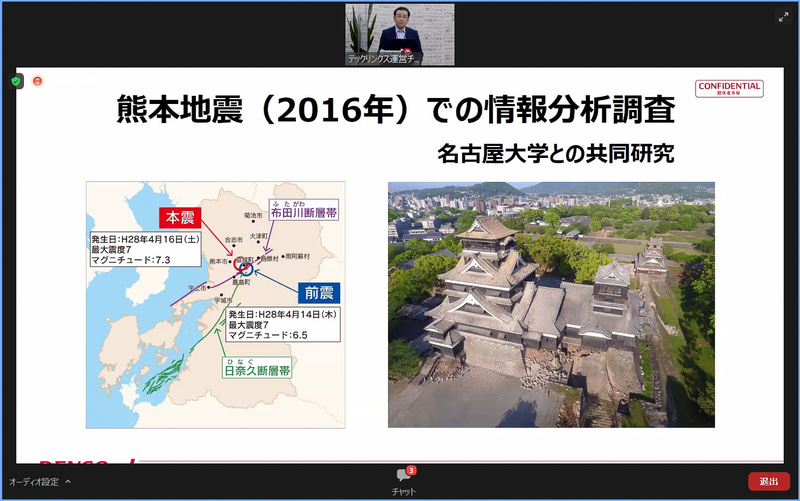Click the red recording indicator icon
This screenshot has height=501, width=800.
pyautogui.click(x=37, y=81)
